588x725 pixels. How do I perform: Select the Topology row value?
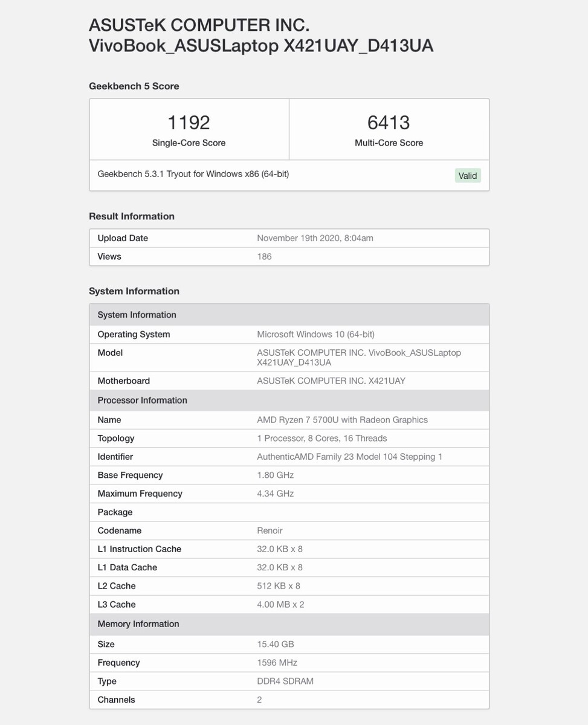321,439
